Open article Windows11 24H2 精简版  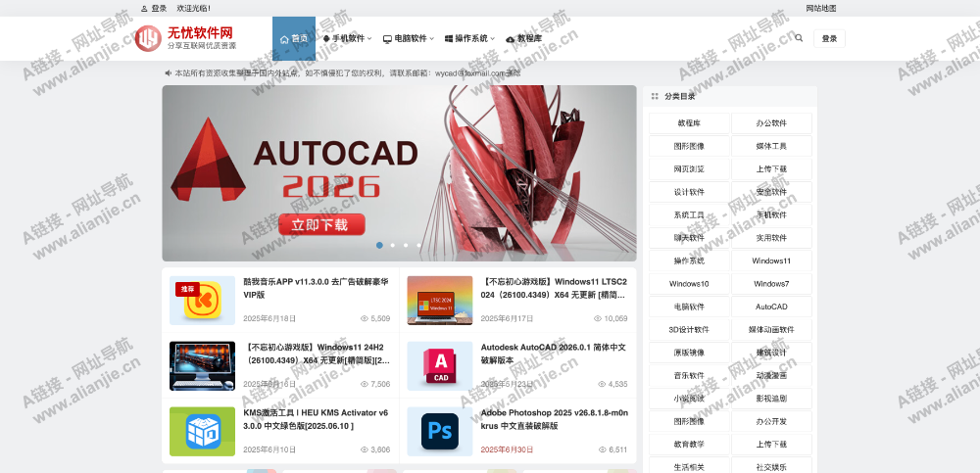[x=317, y=354]
